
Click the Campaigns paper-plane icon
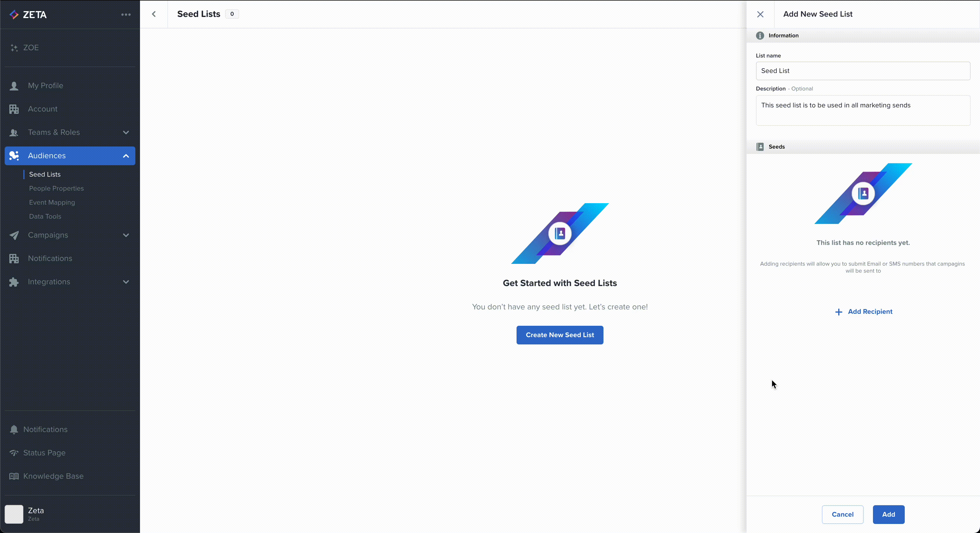(14, 235)
